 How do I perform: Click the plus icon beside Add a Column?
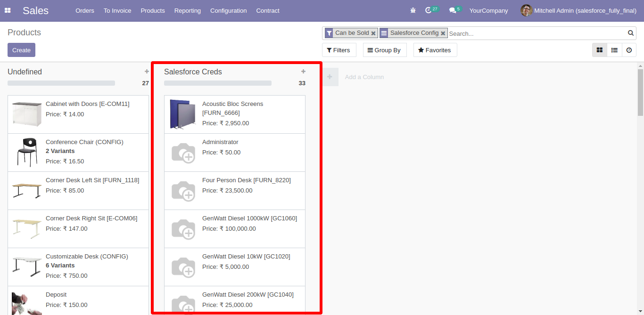[330, 77]
